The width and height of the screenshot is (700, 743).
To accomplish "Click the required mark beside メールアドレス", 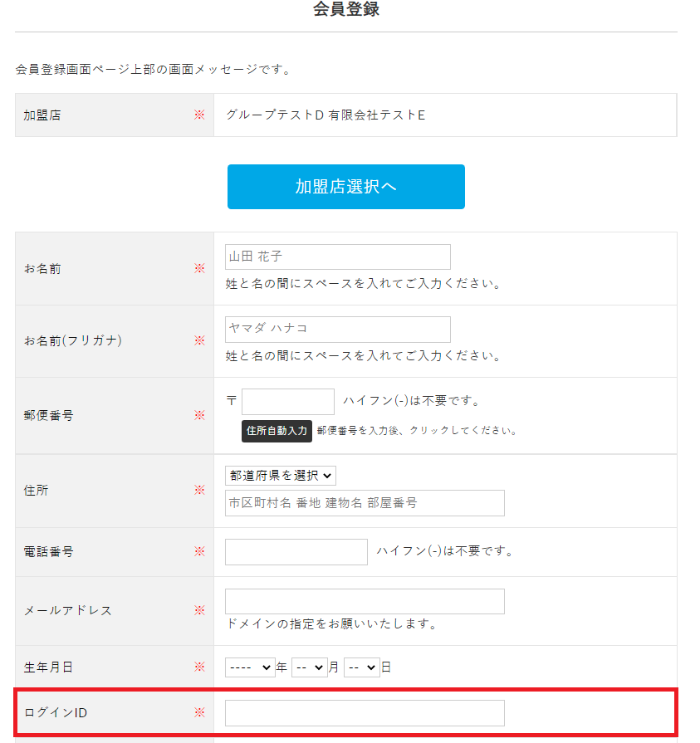I will click(199, 610).
